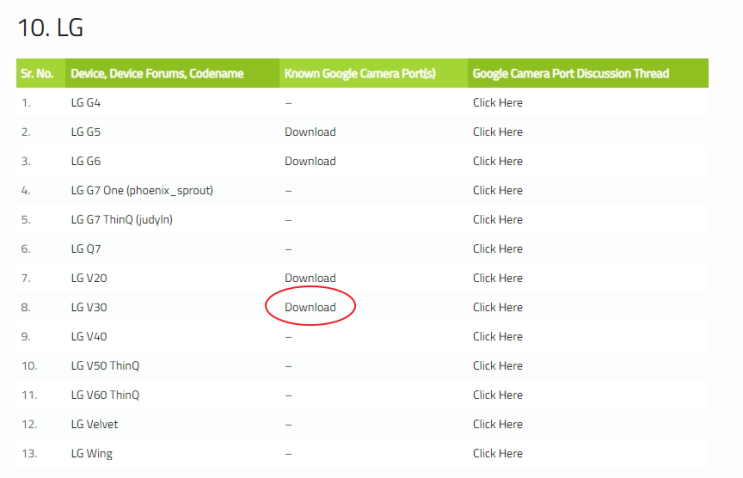743x478 pixels.
Task: Click the LG G5 Download link
Action: [310, 132]
